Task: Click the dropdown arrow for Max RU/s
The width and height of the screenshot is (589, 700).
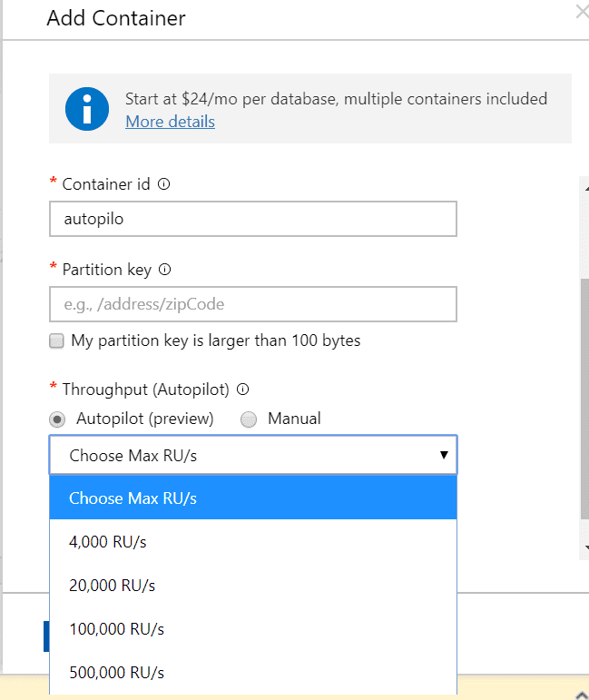Action: 444,455
